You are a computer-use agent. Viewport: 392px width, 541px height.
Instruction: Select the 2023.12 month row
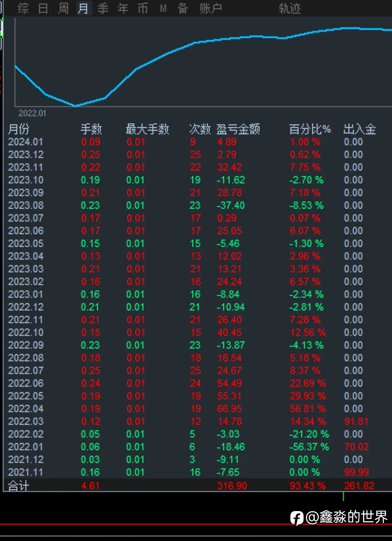[x=197, y=155]
